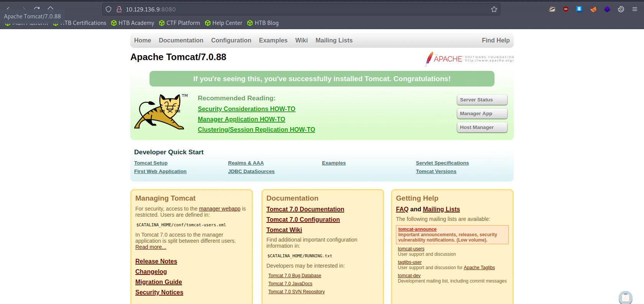
Task: Open Manager Application HOW-TO link
Action: pos(242,119)
